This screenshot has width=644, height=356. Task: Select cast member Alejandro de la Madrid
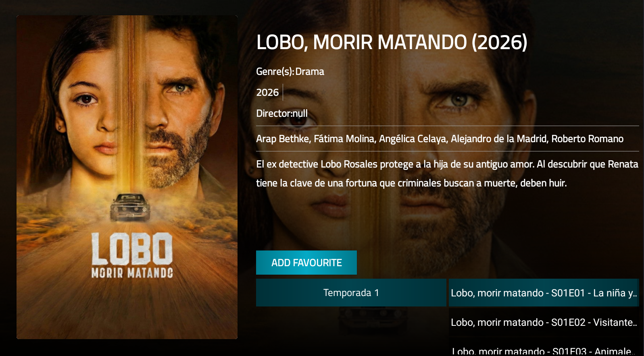pyautogui.click(x=499, y=139)
